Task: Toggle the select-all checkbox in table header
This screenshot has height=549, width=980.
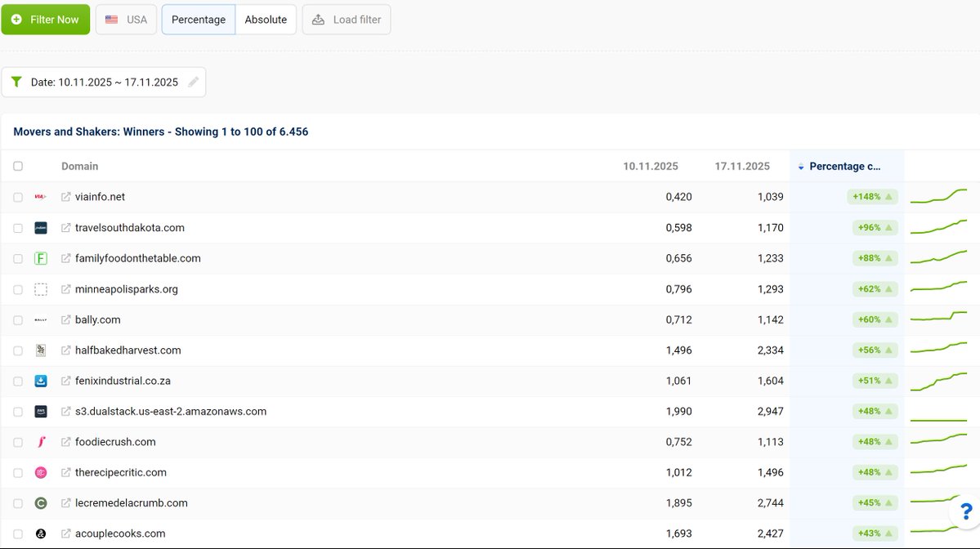Action: click(x=18, y=166)
